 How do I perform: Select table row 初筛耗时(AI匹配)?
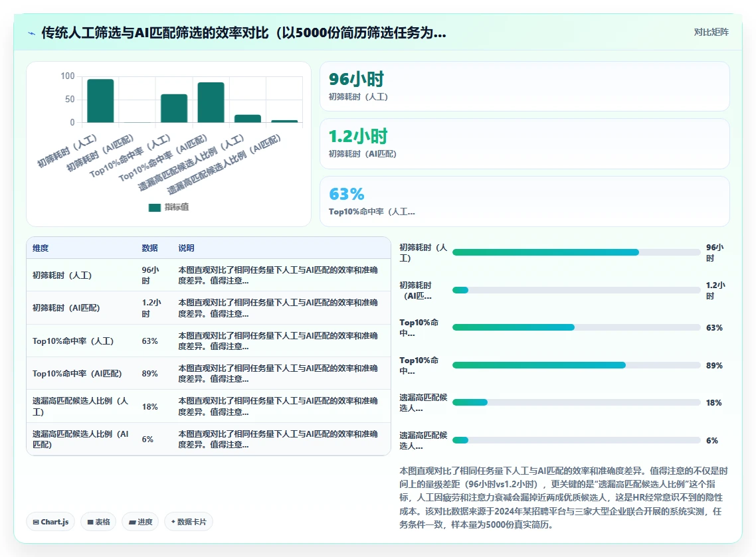209,308
